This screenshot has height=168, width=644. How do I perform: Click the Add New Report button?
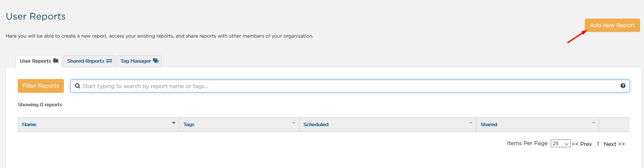612,25
